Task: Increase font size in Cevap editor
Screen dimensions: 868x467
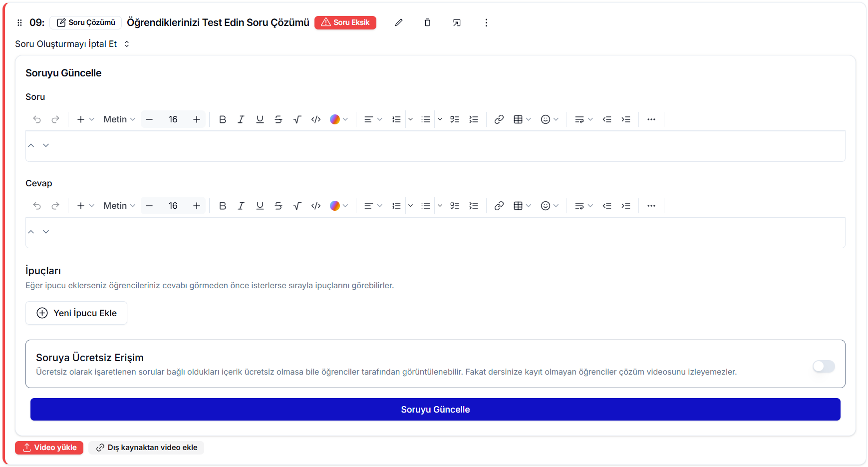Action: coord(197,206)
